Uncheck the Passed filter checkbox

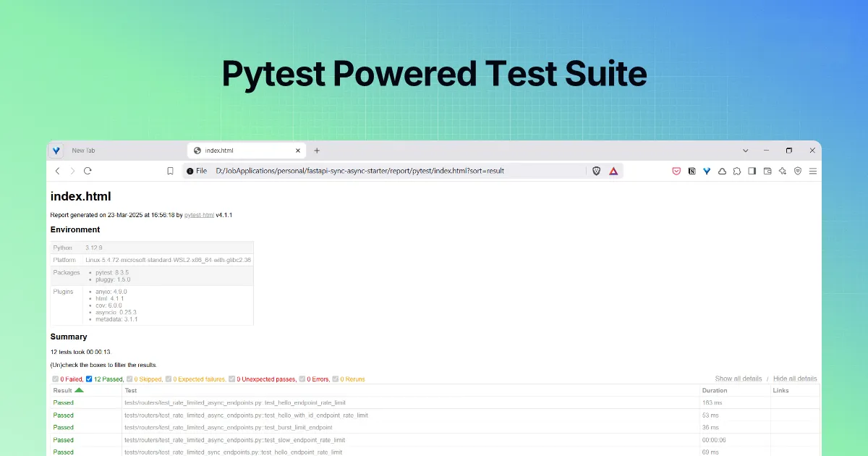coord(89,379)
